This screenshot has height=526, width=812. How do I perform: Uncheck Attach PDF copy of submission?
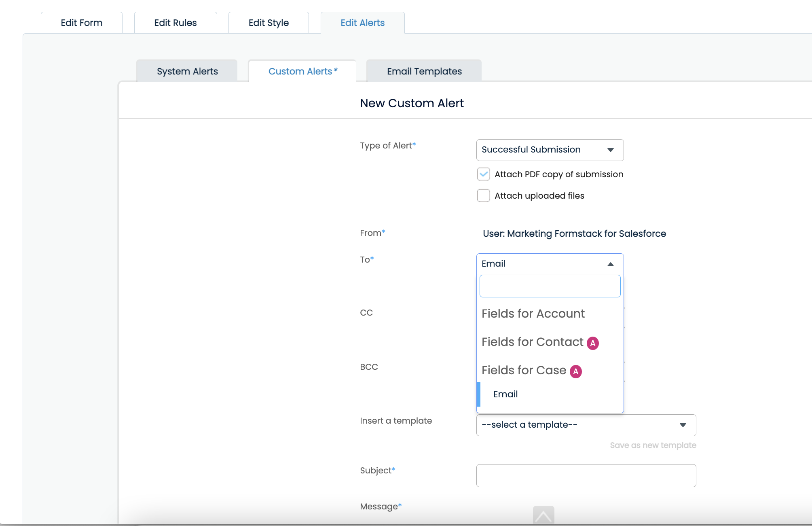(x=483, y=174)
